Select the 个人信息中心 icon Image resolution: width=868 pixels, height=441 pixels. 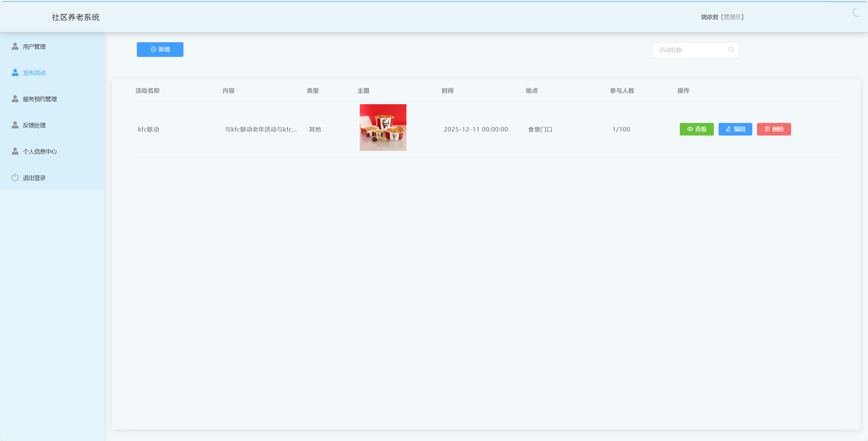15,151
